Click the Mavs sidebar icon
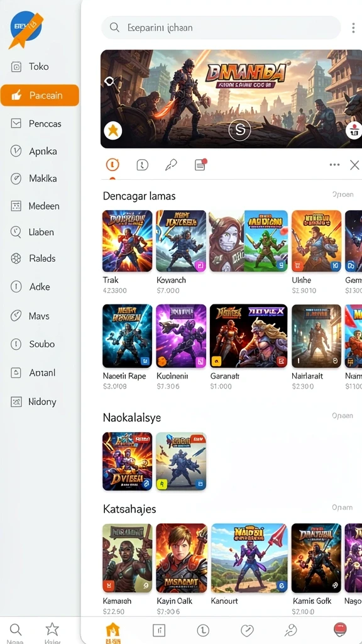The image size is (362, 644). click(x=16, y=316)
